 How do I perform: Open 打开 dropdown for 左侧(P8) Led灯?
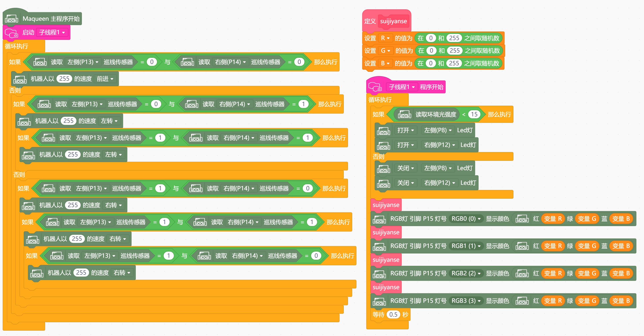pyautogui.click(x=406, y=130)
